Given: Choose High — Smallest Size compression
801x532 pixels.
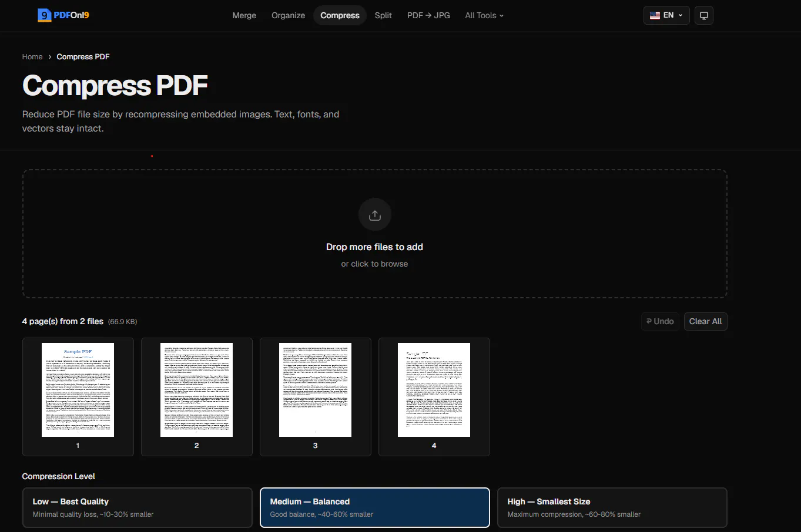Looking at the screenshot, I should tap(612, 508).
